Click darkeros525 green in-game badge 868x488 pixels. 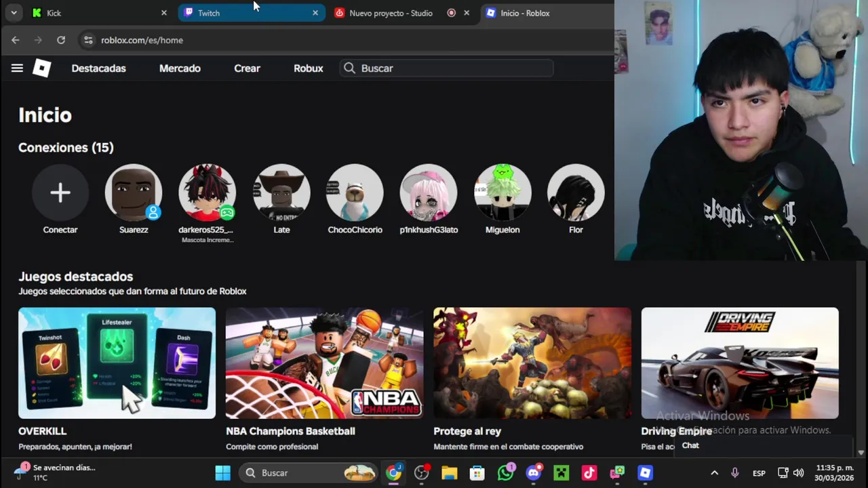click(226, 213)
